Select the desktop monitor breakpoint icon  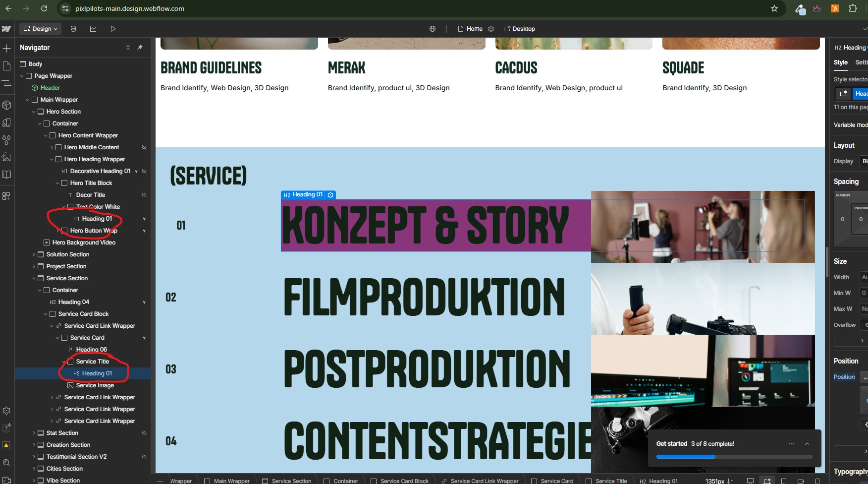[x=750, y=481]
